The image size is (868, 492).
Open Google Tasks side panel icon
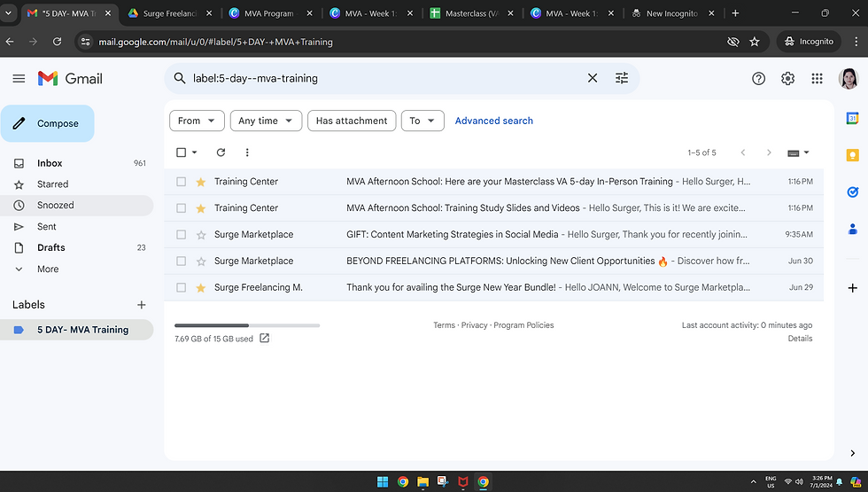852,192
